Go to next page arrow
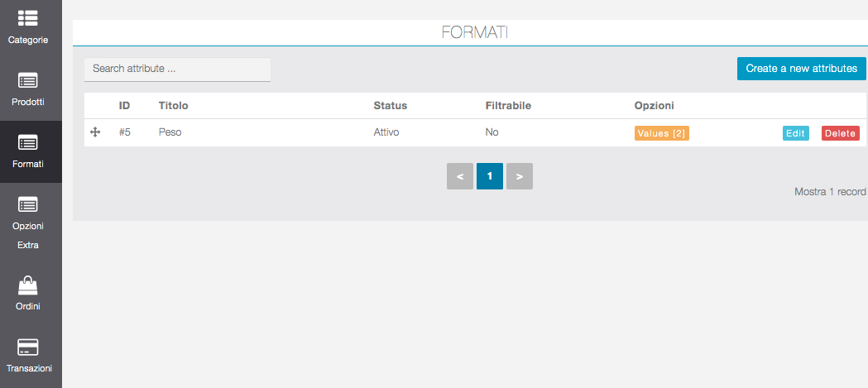The height and width of the screenshot is (388, 868). pos(520,176)
